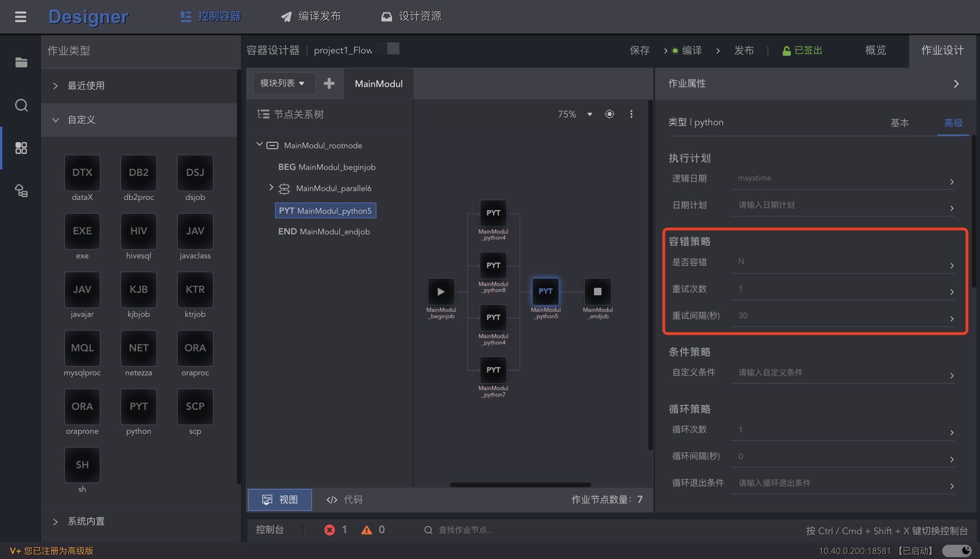Screen dimensions: 980x559
Task: Open the folder icon in left sidebar
Action: (21, 63)
